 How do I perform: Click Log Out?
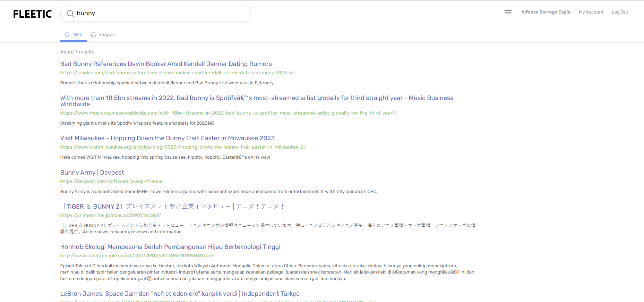click(x=620, y=12)
